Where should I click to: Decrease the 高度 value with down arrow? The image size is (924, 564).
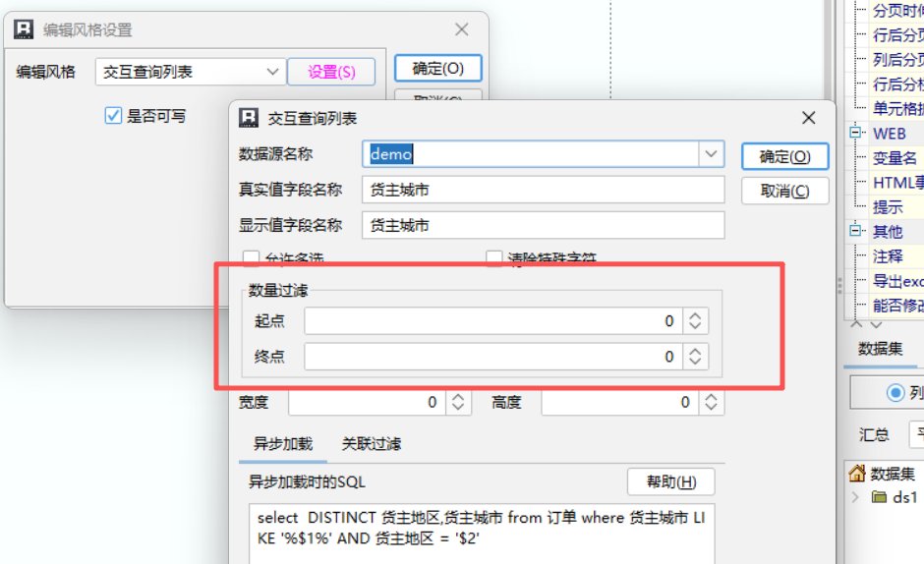pos(712,408)
